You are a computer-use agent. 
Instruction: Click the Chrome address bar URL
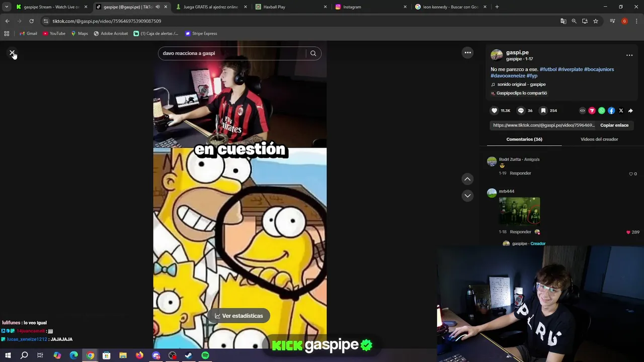(107, 21)
